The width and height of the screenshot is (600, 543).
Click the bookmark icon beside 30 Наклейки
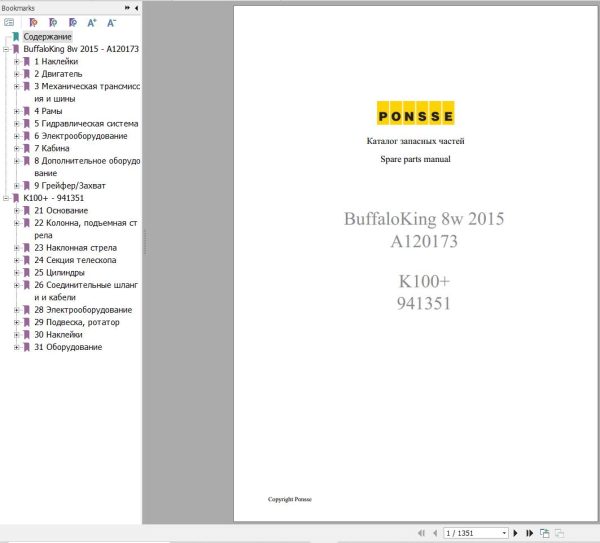click(26, 334)
